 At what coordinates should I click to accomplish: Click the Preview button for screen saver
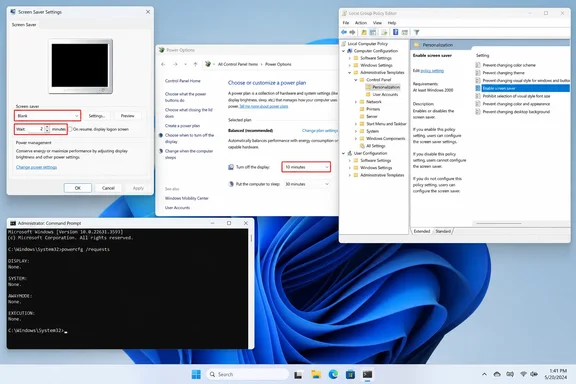pos(127,116)
